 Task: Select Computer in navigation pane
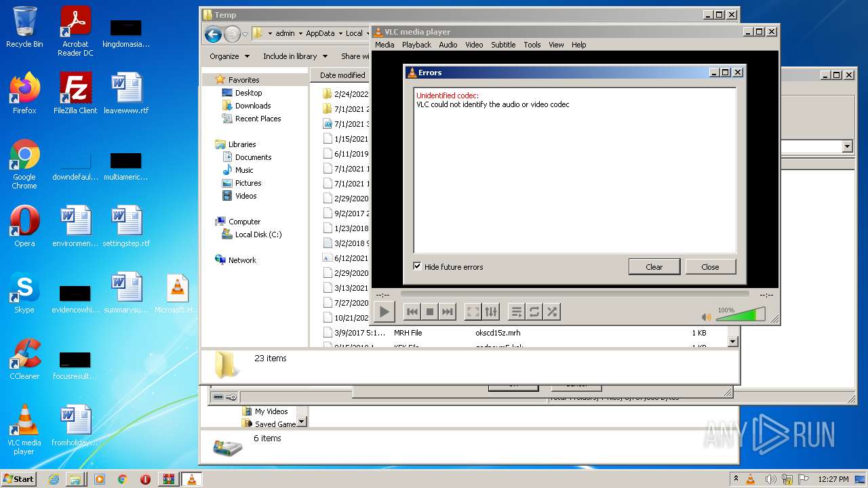click(x=244, y=222)
